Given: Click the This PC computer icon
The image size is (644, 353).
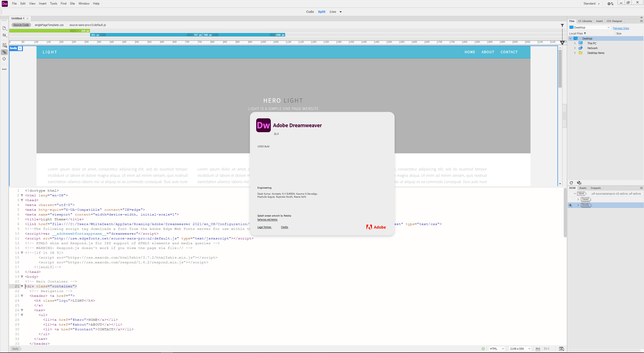Looking at the screenshot, I should (581, 43).
